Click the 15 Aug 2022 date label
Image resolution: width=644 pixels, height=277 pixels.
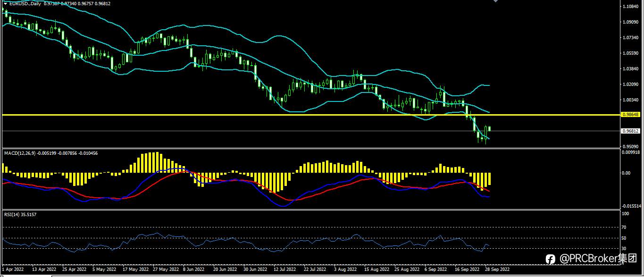coord(376,269)
